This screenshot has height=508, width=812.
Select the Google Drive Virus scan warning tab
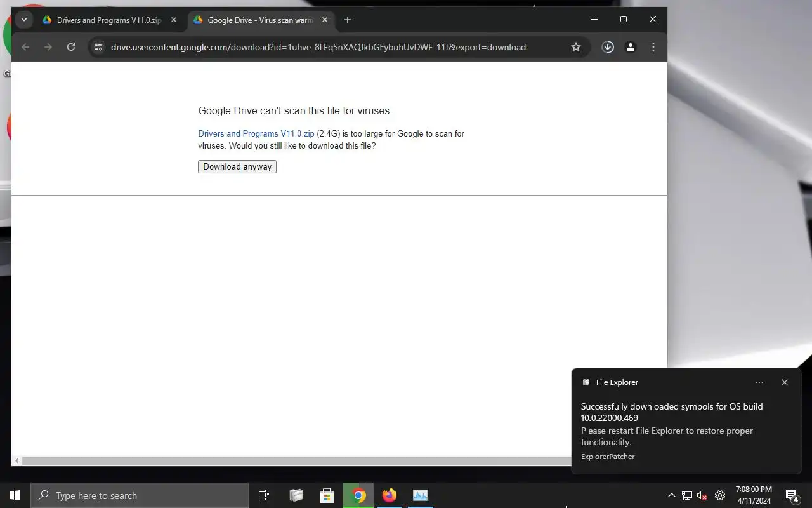click(x=260, y=20)
